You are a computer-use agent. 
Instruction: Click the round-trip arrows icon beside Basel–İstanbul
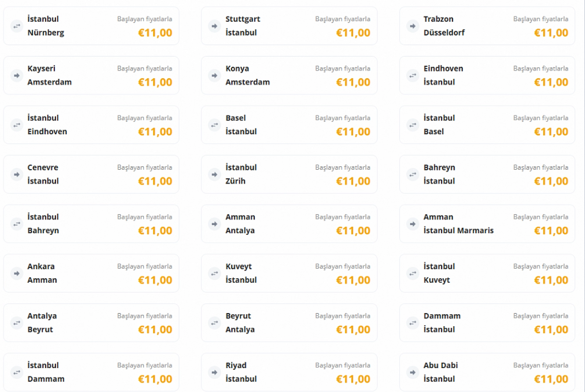[x=215, y=125]
